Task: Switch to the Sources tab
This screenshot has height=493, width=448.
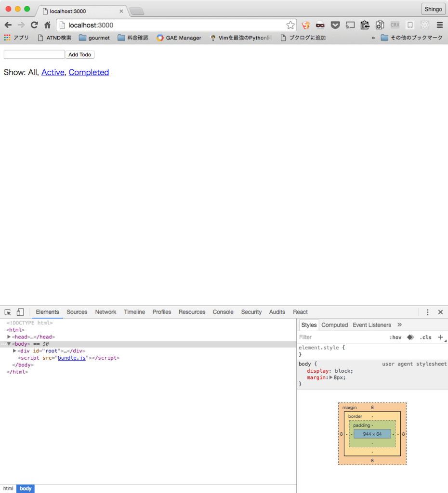Action: (77, 312)
